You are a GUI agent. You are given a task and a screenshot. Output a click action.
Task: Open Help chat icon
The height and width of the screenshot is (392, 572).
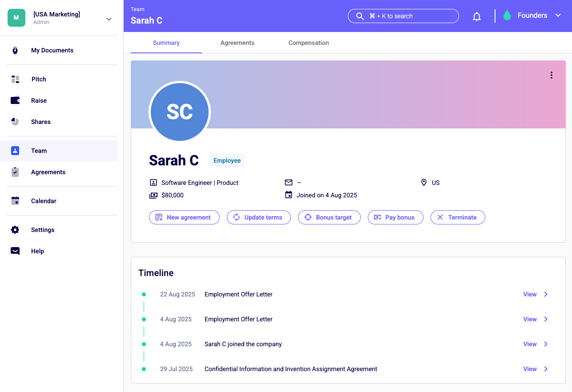coord(15,251)
